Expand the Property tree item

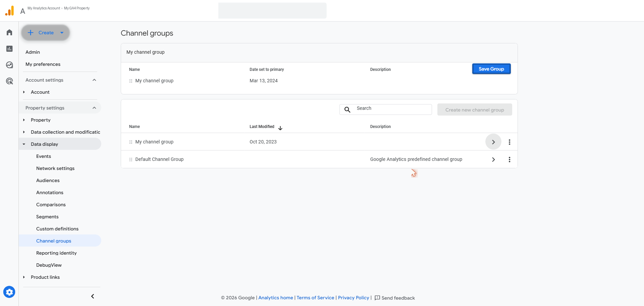pyautogui.click(x=24, y=120)
